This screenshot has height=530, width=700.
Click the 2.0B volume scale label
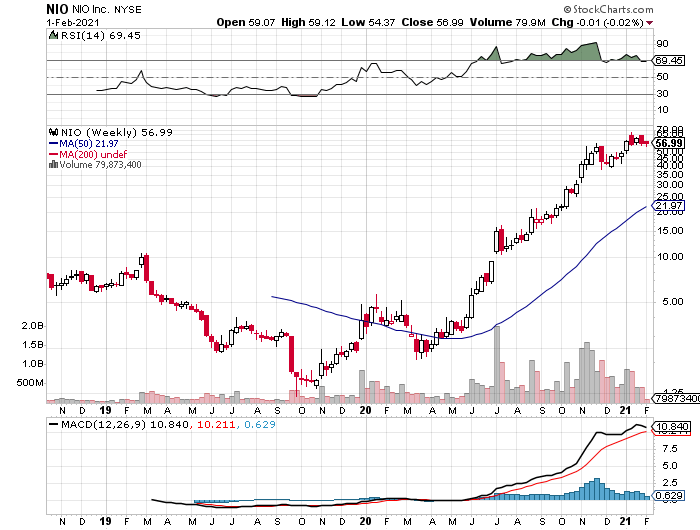33,326
